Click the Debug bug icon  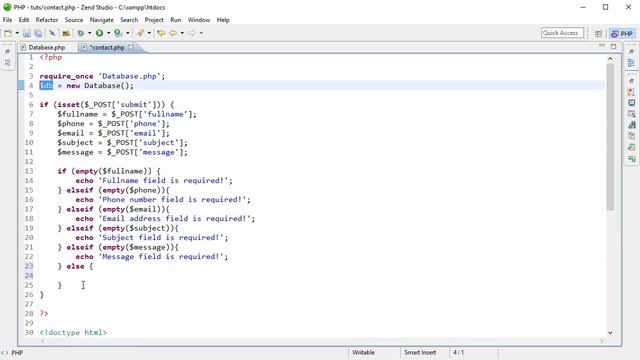80,33
